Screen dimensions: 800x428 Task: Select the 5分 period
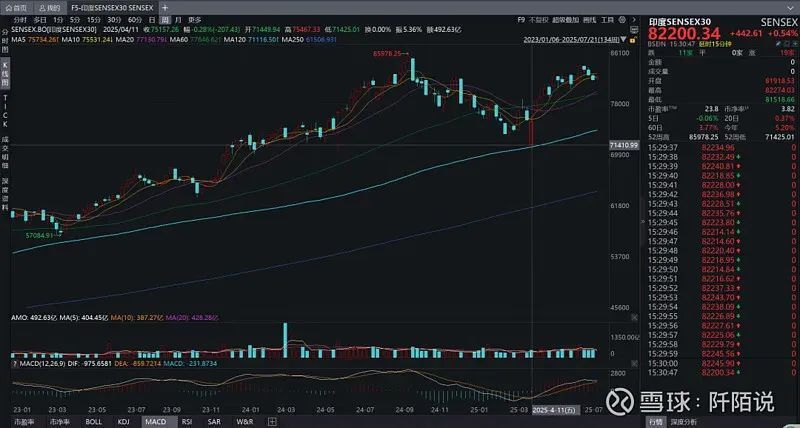(75, 20)
